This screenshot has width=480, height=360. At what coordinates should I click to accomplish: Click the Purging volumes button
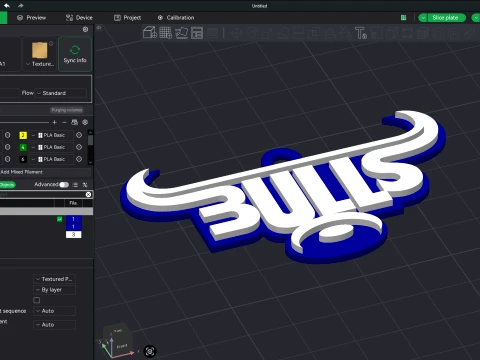(x=67, y=110)
